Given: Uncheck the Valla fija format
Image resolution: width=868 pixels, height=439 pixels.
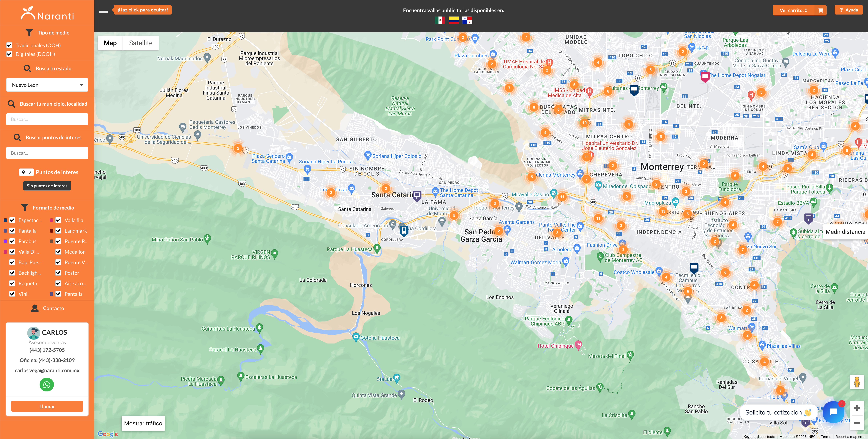Looking at the screenshot, I should click(x=58, y=220).
